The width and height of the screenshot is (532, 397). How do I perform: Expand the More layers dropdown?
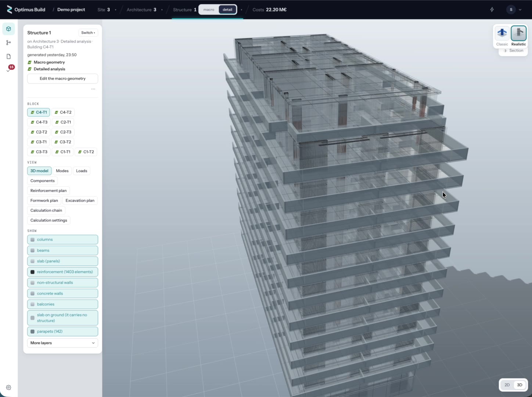[x=62, y=343]
